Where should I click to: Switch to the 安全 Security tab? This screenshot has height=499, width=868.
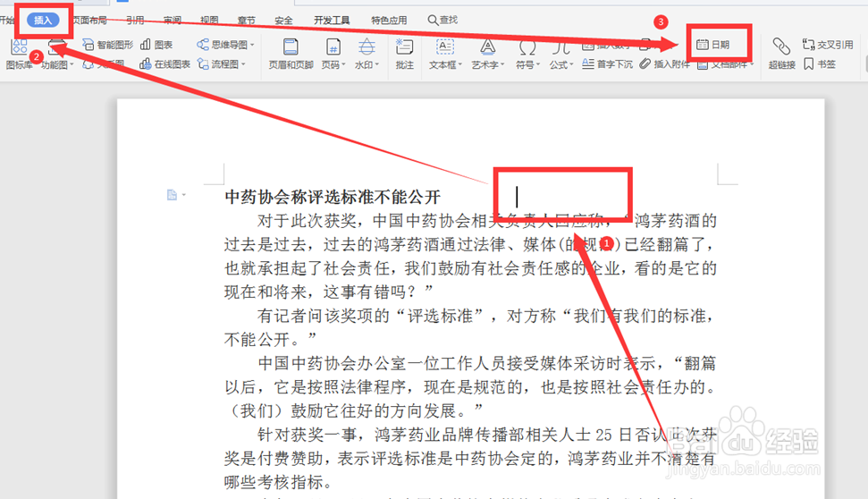[283, 21]
